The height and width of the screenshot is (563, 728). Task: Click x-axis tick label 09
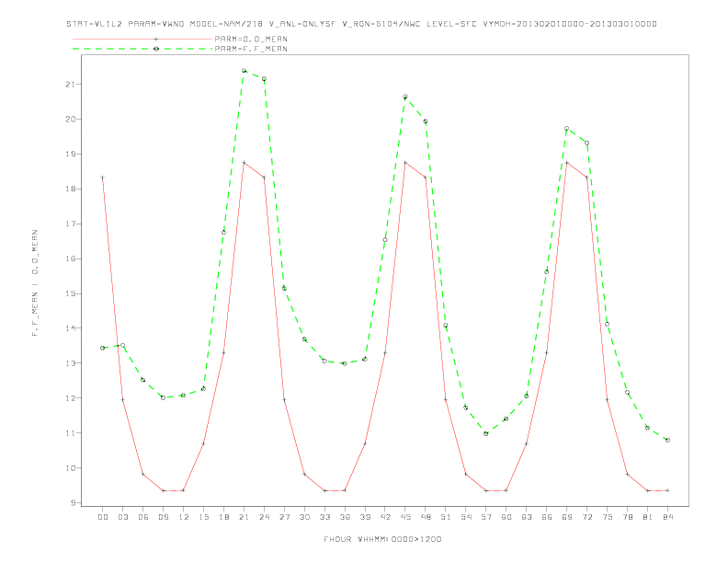click(x=163, y=517)
